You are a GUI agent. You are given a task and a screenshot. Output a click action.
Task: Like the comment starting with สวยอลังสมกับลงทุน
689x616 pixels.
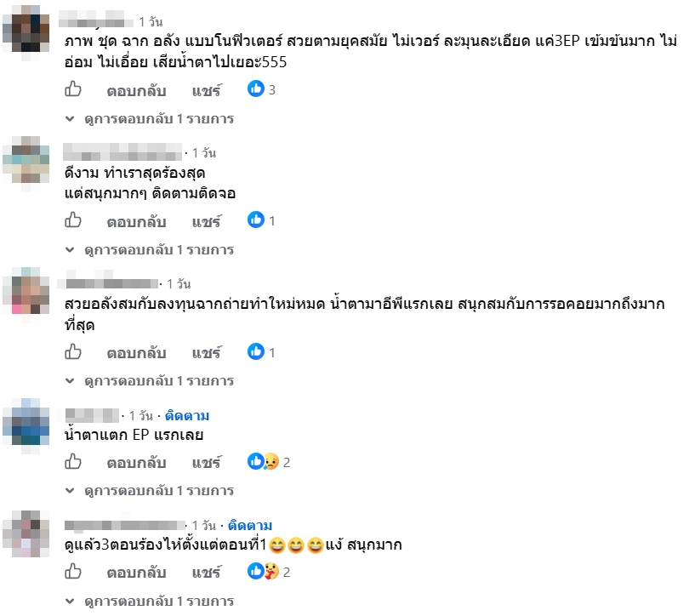click(x=73, y=352)
